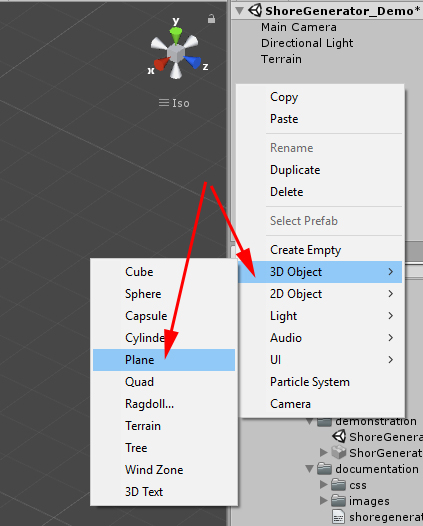This screenshot has height=526, width=423.
Task: Click the Unity logo icon beside ShoreGenerator_Demo scene
Action: [x=255, y=10]
